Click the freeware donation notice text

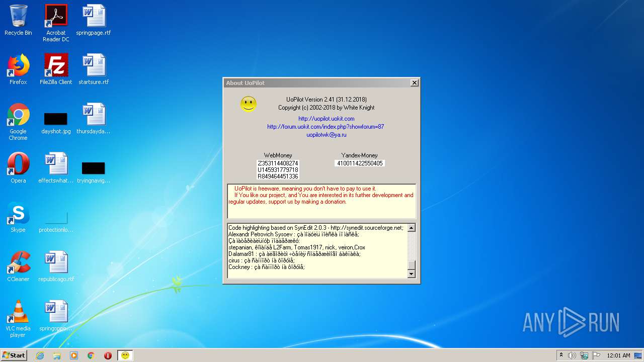pos(321,195)
